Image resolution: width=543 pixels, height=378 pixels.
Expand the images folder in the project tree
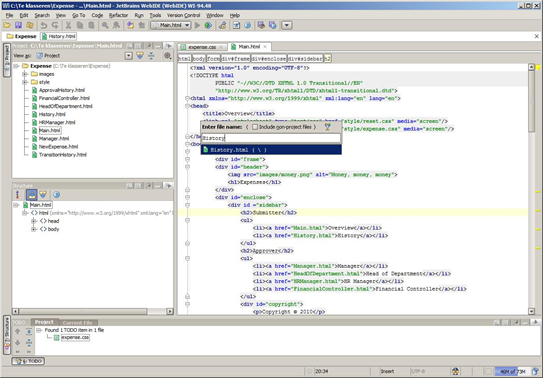click(x=25, y=74)
